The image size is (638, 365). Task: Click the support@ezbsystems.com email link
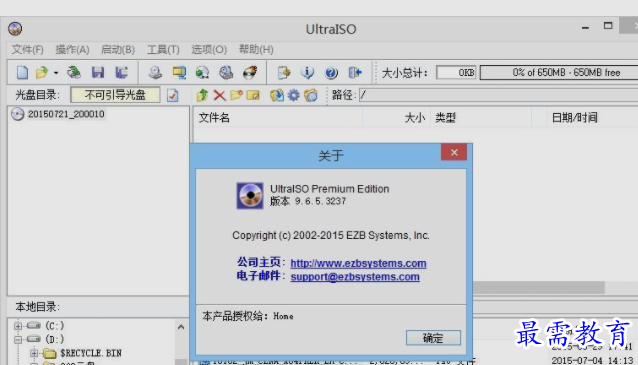pyautogui.click(x=355, y=277)
